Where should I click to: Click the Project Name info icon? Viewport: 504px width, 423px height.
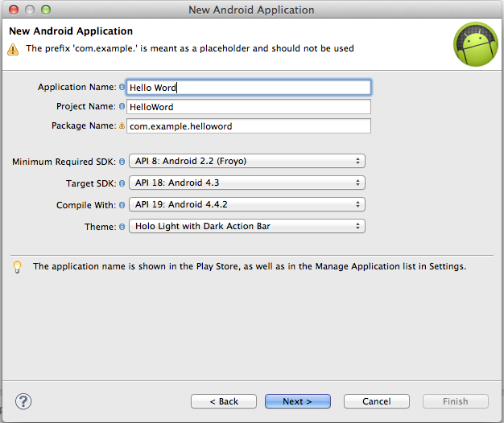tap(122, 106)
